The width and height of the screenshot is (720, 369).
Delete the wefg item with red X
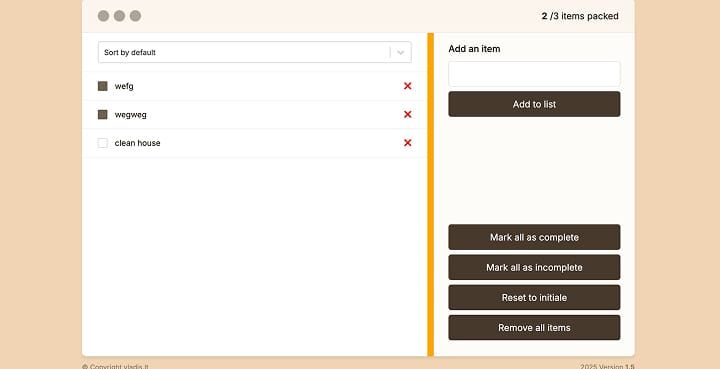click(407, 86)
